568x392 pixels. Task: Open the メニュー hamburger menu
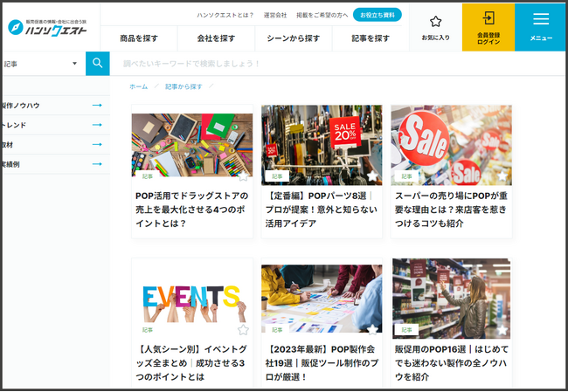[540, 28]
